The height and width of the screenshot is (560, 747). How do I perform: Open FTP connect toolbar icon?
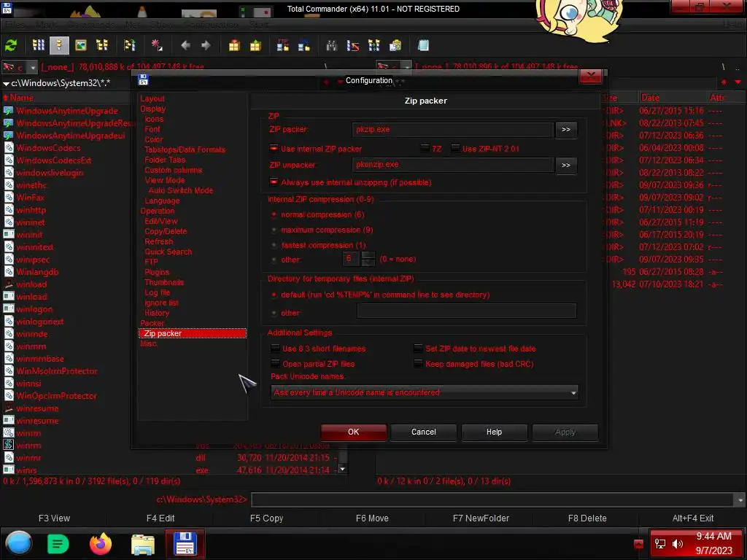(x=283, y=46)
